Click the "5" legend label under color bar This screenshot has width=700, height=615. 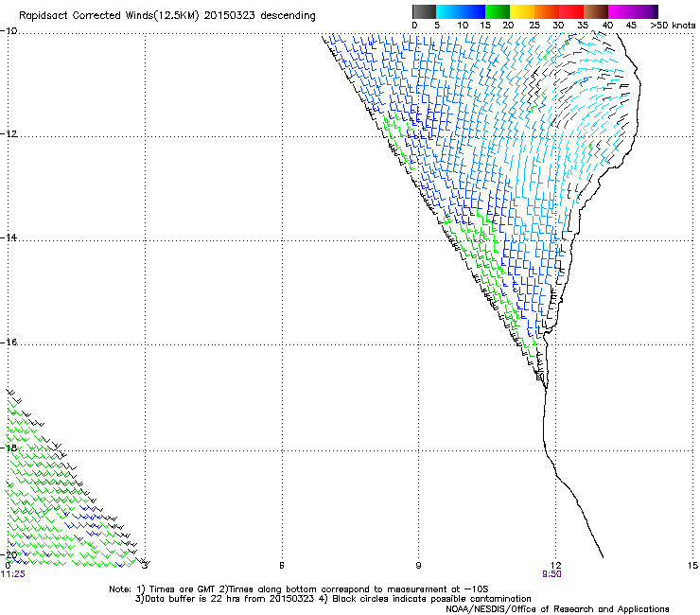[437, 26]
